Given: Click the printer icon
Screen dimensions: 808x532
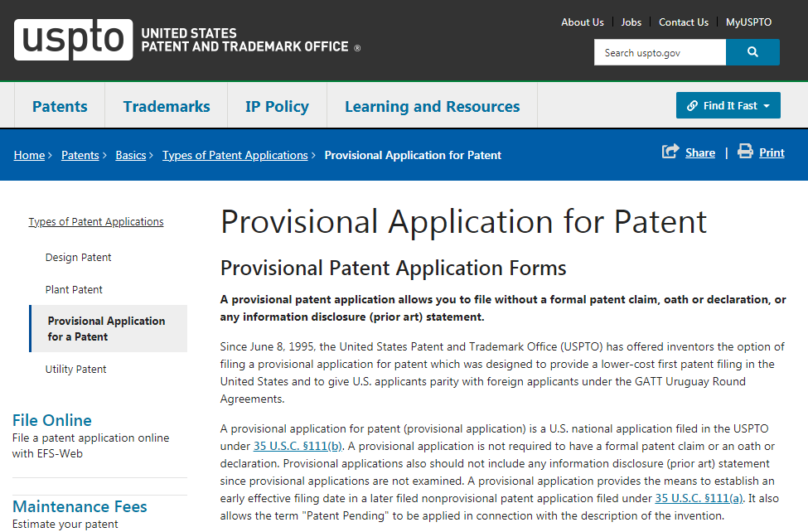Looking at the screenshot, I should click(745, 151).
